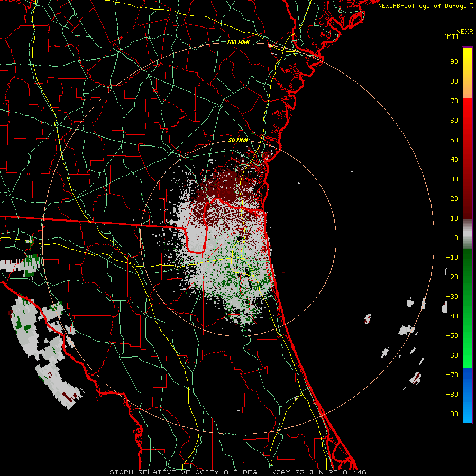The height and width of the screenshot is (476, 476).
Task: Click the positive 80 scale value
Action: click(x=454, y=81)
